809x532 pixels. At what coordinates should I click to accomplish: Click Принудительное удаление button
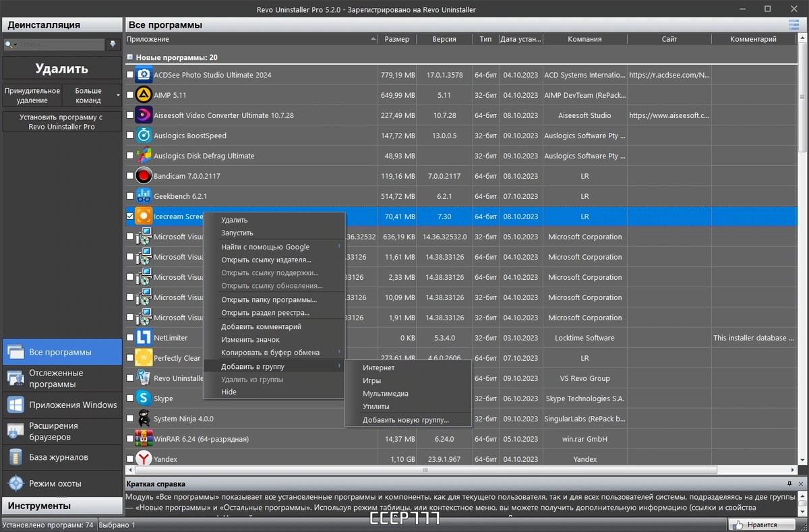click(x=32, y=95)
